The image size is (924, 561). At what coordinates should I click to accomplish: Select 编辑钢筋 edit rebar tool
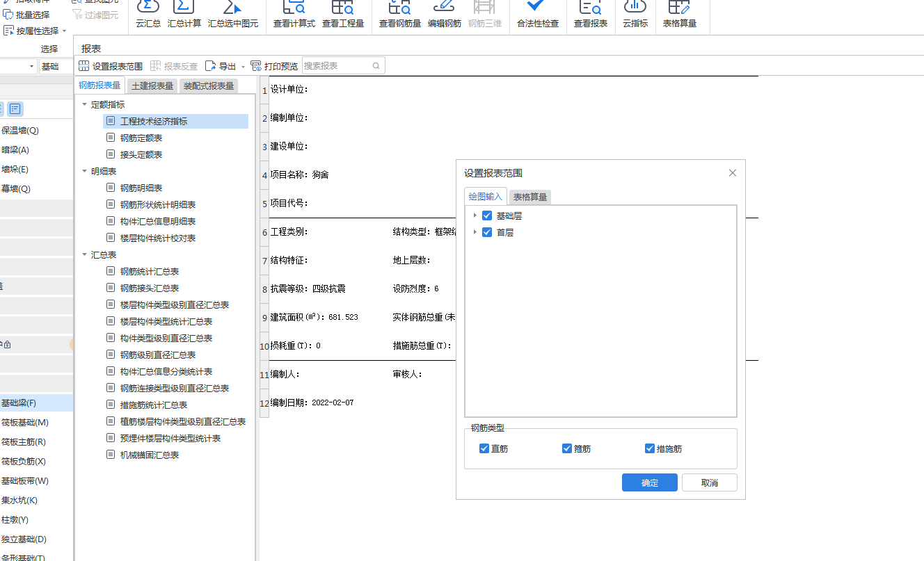pyautogui.click(x=445, y=15)
